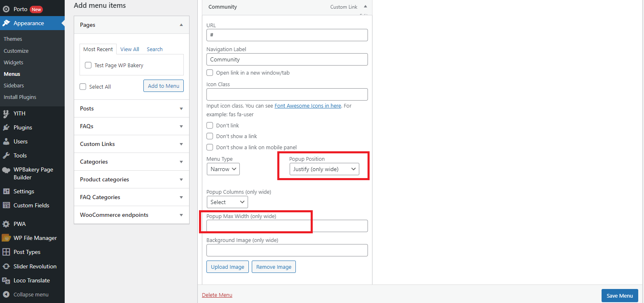Image resolution: width=644 pixels, height=303 pixels.
Task: Expand the FAQ Categories panel
Action: pyautogui.click(x=181, y=197)
